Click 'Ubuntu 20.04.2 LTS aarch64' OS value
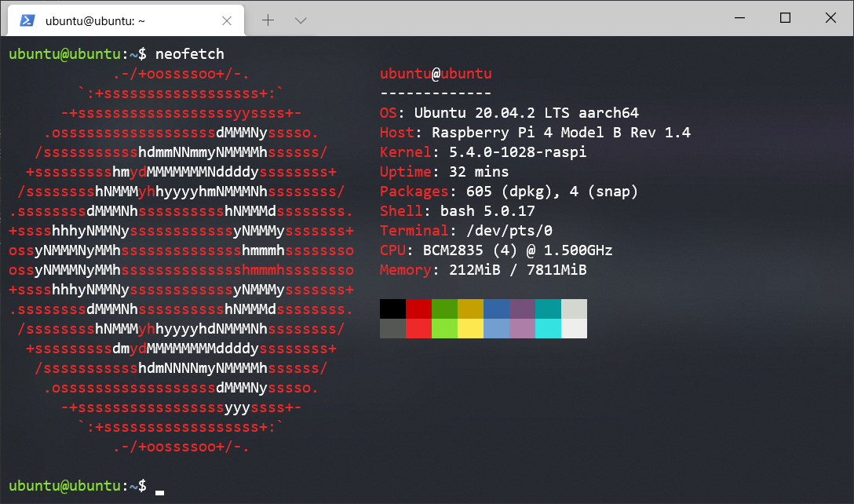 526,113
